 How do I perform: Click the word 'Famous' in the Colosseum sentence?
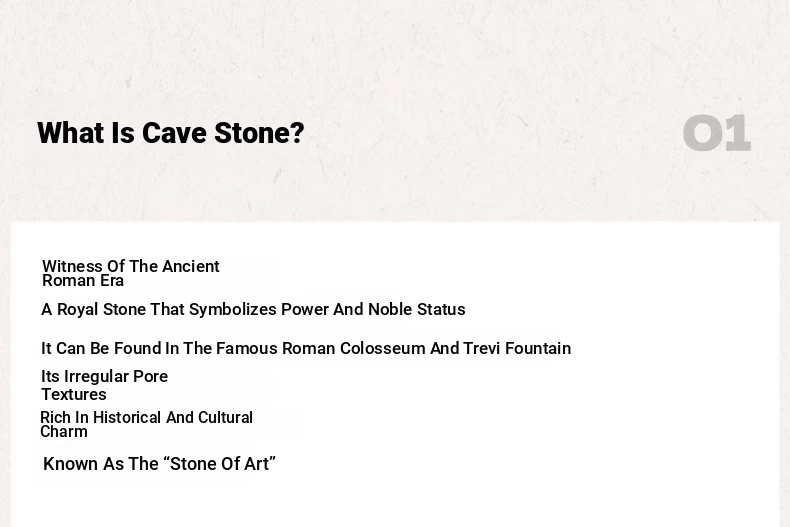click(x=246, y=348)
